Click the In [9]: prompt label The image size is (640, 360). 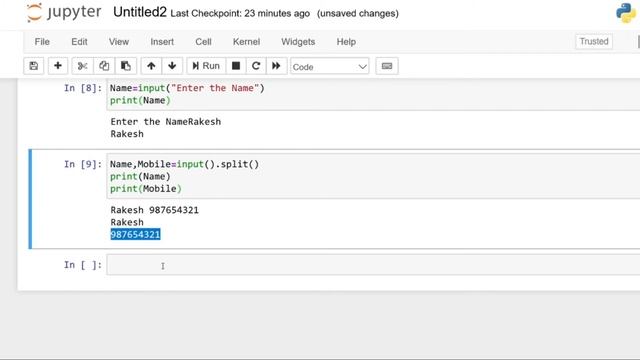point(82,164)
